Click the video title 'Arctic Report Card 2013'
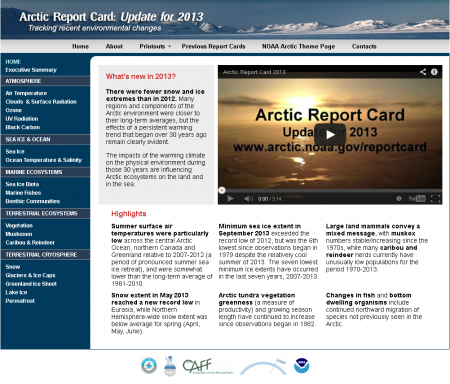The image size is (450, 384). point(254,72)
